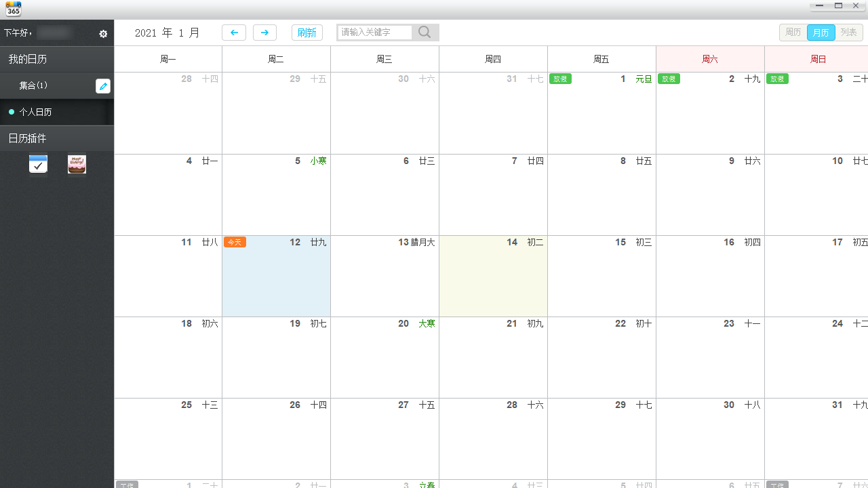Image resolution: width=868 pixels, height=488 pixels.
Task: Go to previous month with left arrow
Action: click(x=234, y=33)
